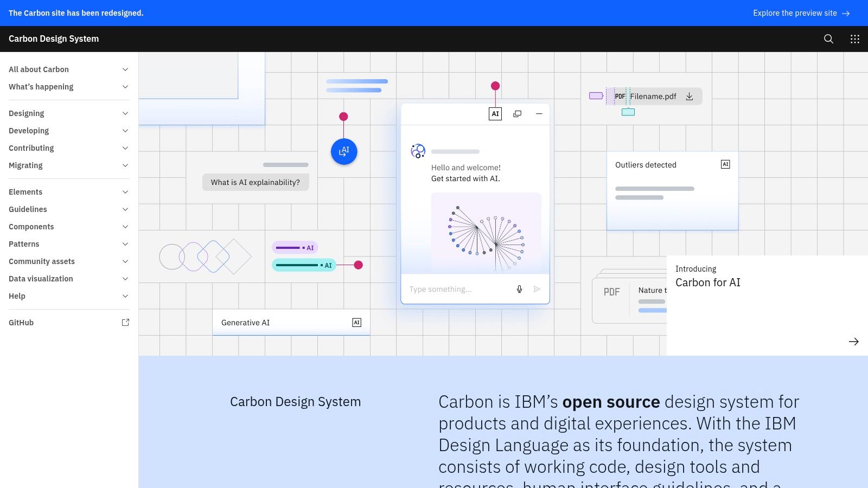Click the arrow beside Explore the preview site

(846, 13)
